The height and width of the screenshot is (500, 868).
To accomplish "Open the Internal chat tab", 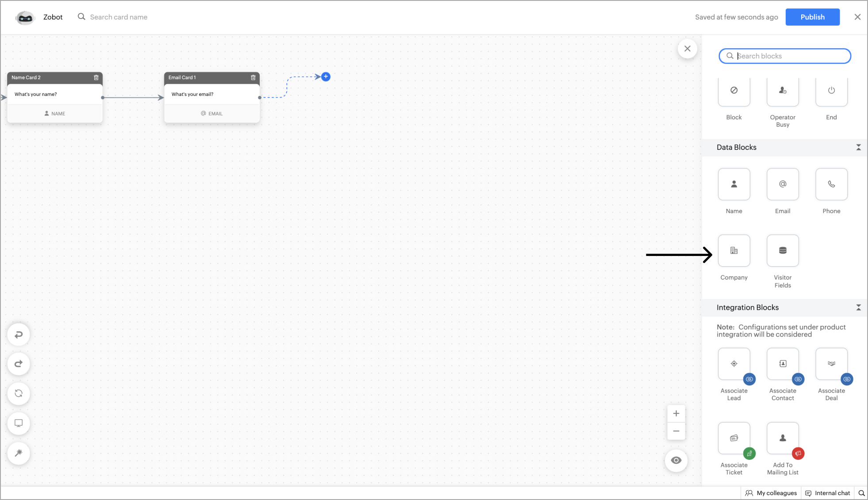I will tap(827, 493).
